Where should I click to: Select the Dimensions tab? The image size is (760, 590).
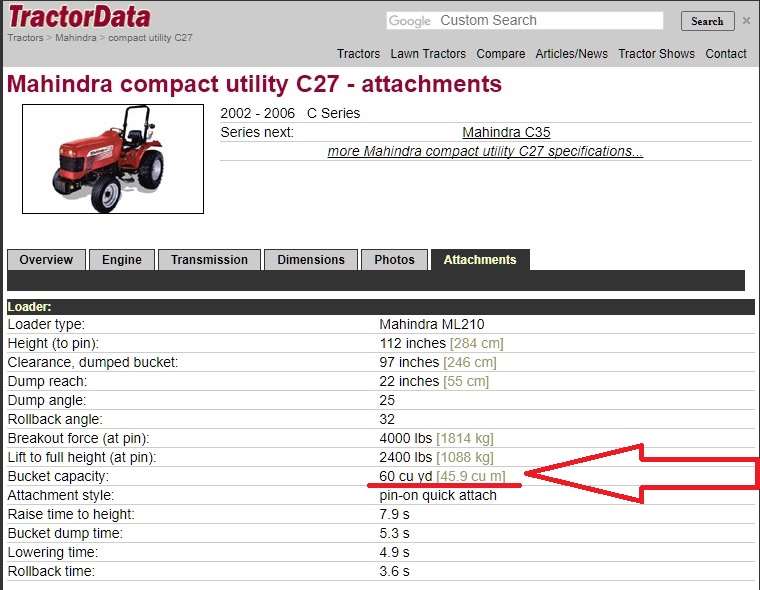coord(311,260)
